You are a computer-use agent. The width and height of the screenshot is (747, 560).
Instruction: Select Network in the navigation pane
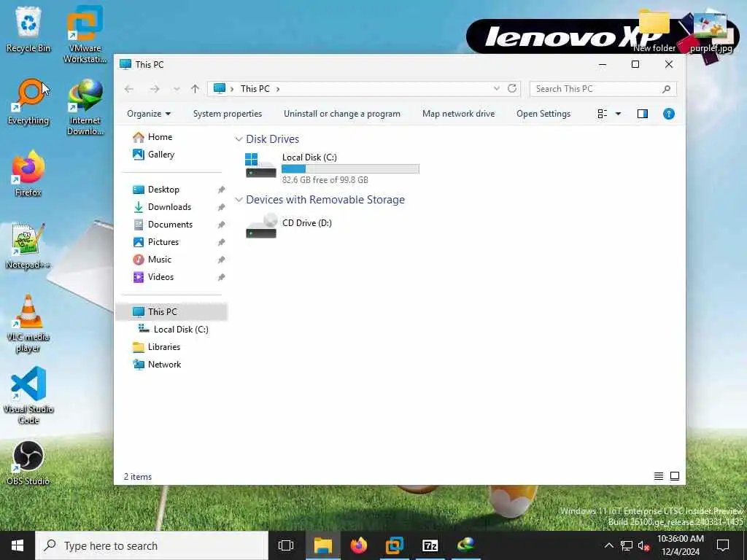pos(164,365)
